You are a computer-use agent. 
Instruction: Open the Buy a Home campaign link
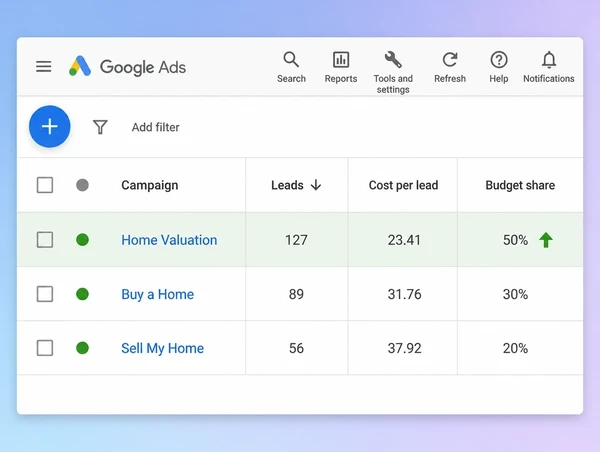157,294
